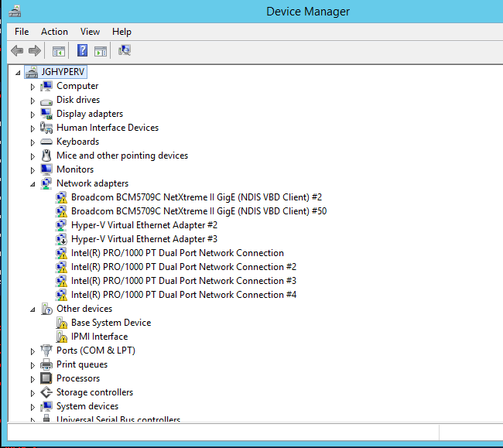
Task: Expand the Processors category
Action: (33, 379)
